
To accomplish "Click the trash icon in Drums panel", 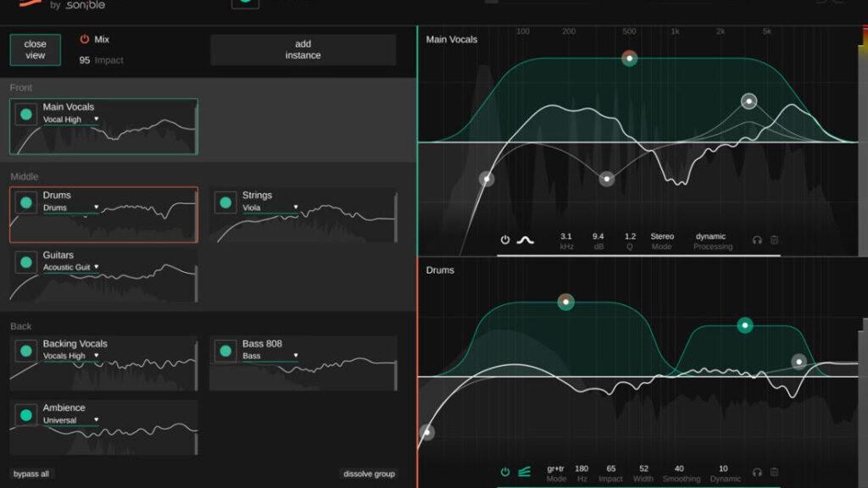I will click(x=774, y=472).
